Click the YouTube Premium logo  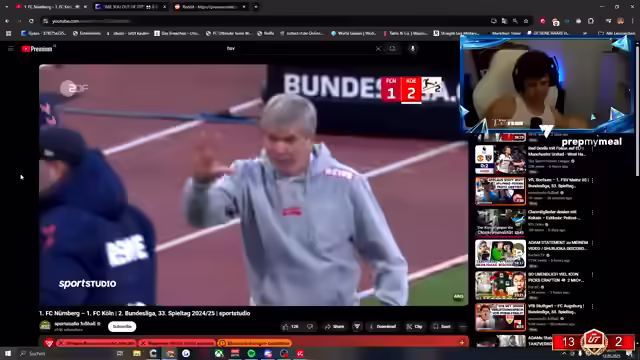[37, 49]
